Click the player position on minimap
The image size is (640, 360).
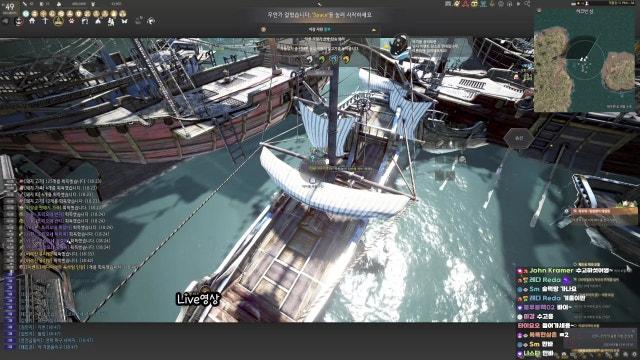(x=584, y=60)
